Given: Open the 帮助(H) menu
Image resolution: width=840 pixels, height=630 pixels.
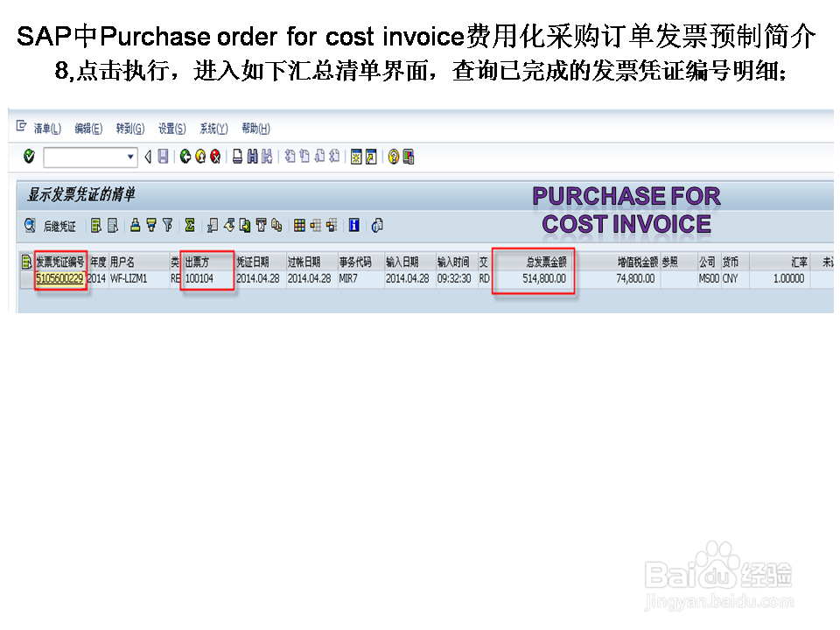Looking at the screenshot, I should (256, 128).
